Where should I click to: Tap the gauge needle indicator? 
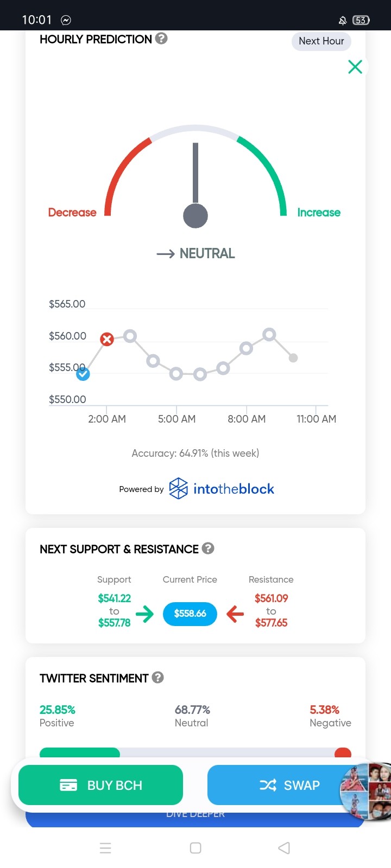point(195,186)
